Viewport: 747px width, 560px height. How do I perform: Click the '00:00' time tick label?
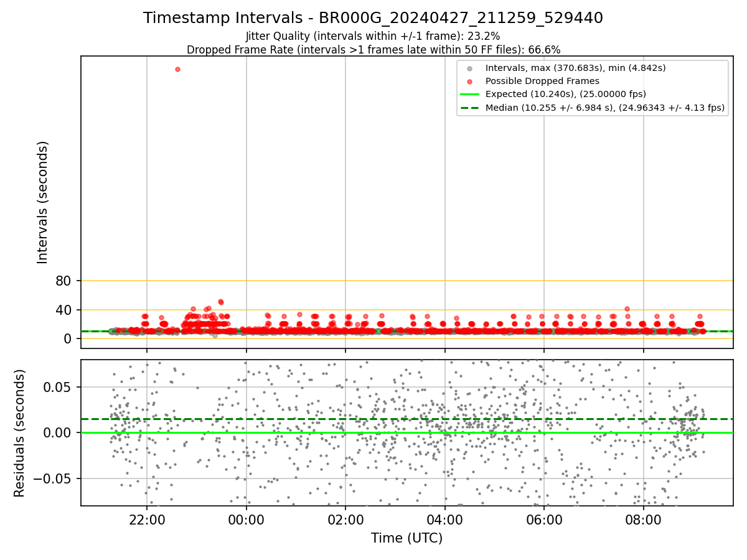247,519
